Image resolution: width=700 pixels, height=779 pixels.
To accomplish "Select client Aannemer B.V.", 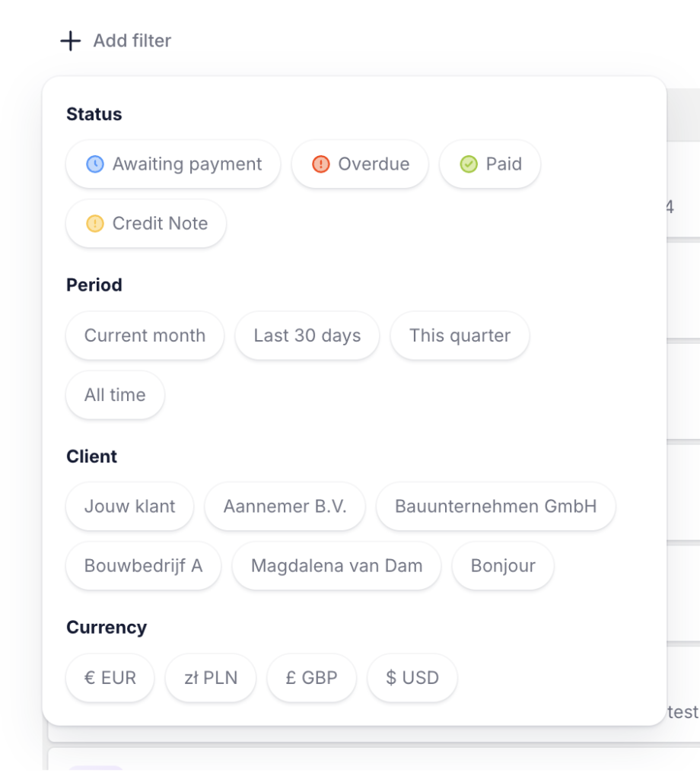I will [285, 506].
